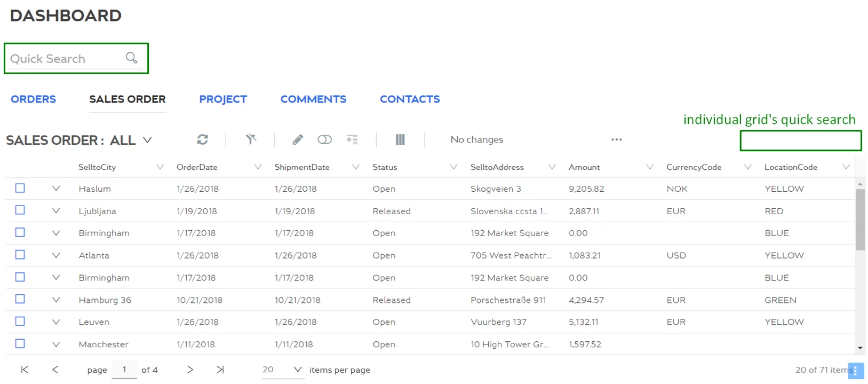Click the Quick Search magnifier icon
868x384 pixels.
point(131,58)
